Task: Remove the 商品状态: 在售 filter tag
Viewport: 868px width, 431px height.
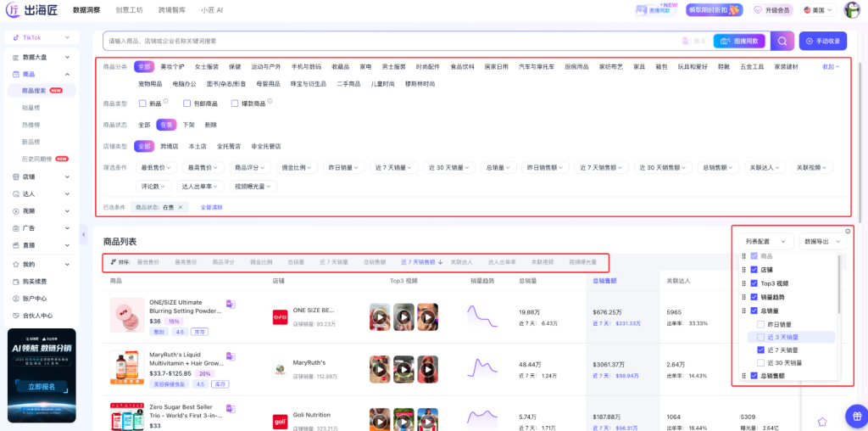Action: tap(180, 207)
